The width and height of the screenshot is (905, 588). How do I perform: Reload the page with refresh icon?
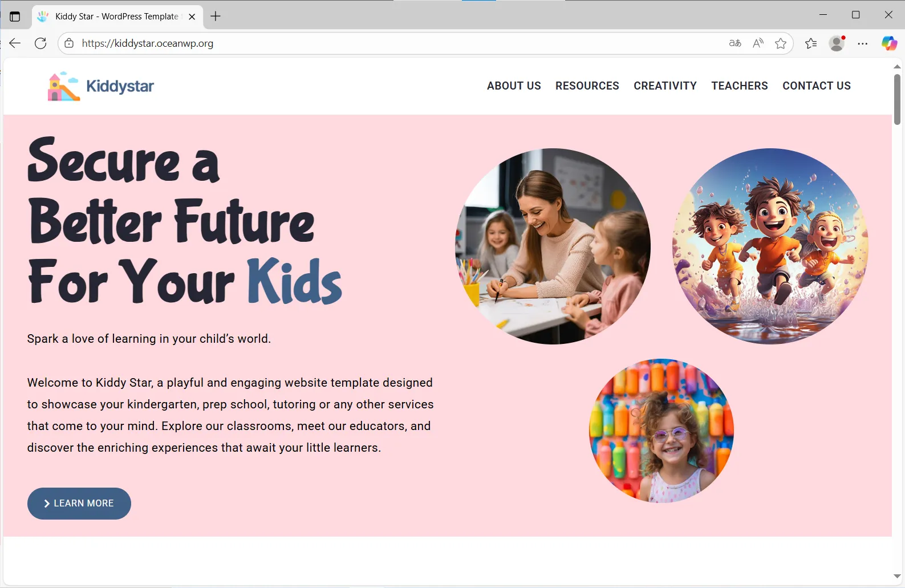[x=40, y=43]
